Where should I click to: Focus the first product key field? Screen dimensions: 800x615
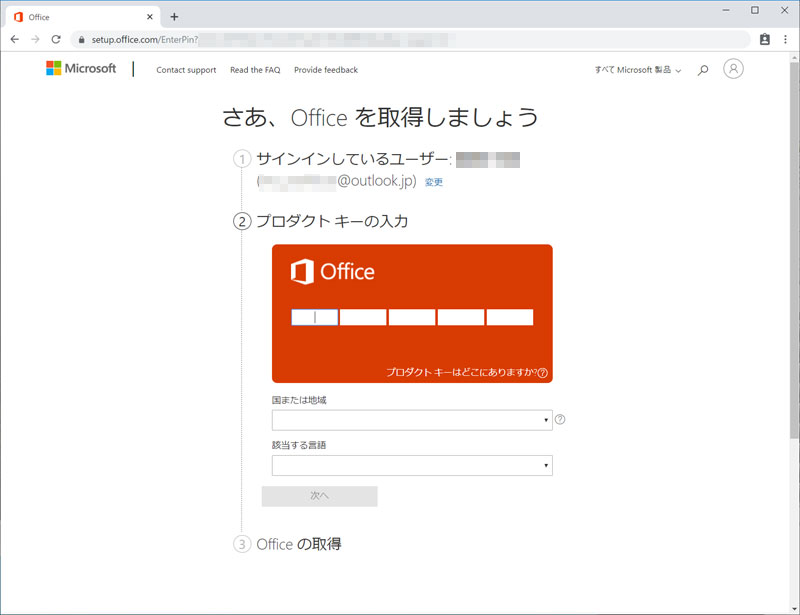(314, 317)
